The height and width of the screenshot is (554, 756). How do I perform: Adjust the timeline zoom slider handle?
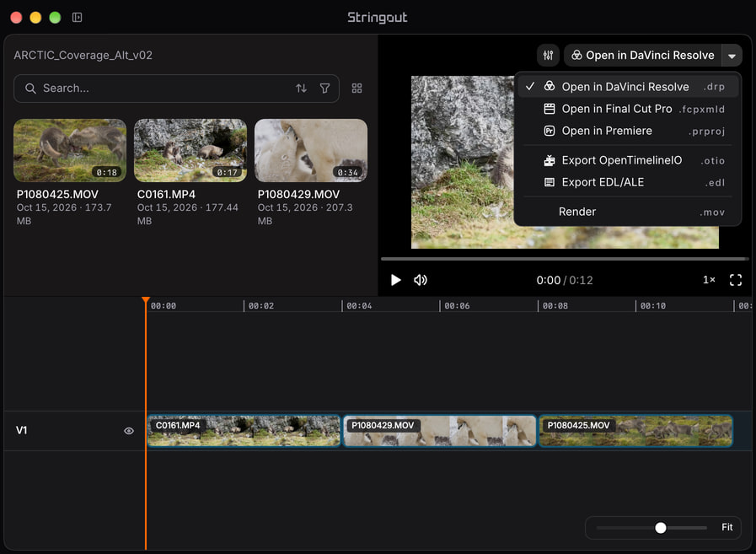click(661, 528)
